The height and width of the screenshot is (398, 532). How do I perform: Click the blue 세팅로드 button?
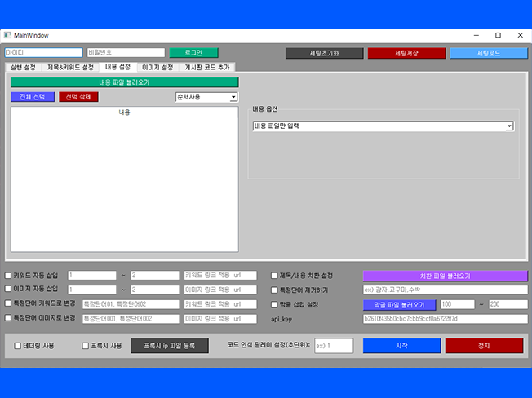487,53
